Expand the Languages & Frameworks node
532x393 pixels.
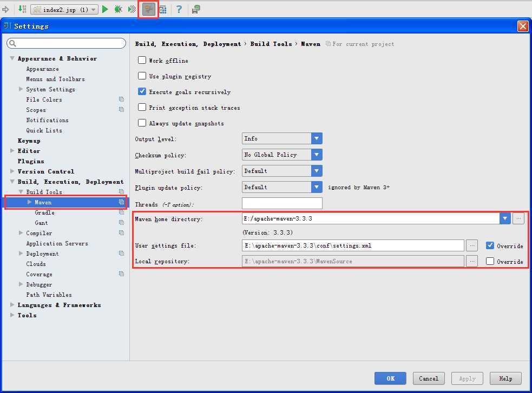click(x=12, y=304)
